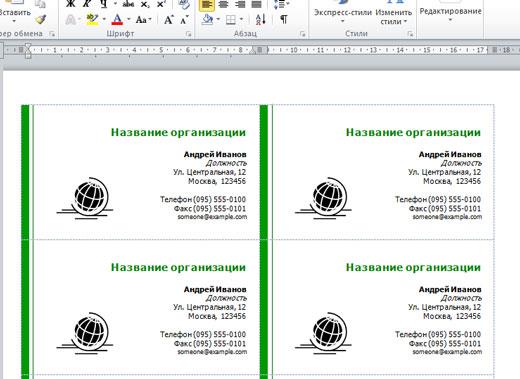This screenshot has width=520, height=379.
Task: Click the borders grid icon
Action: pyautogui.click(x=231, y=20)
